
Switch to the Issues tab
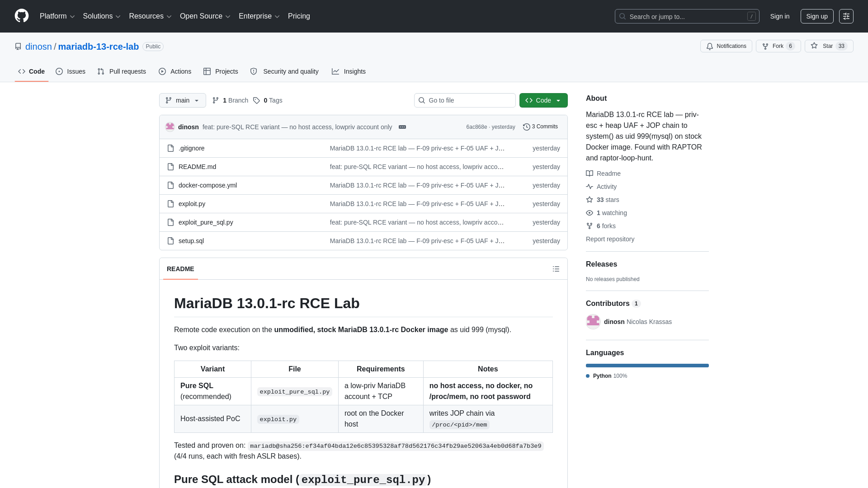click(71, 71)
